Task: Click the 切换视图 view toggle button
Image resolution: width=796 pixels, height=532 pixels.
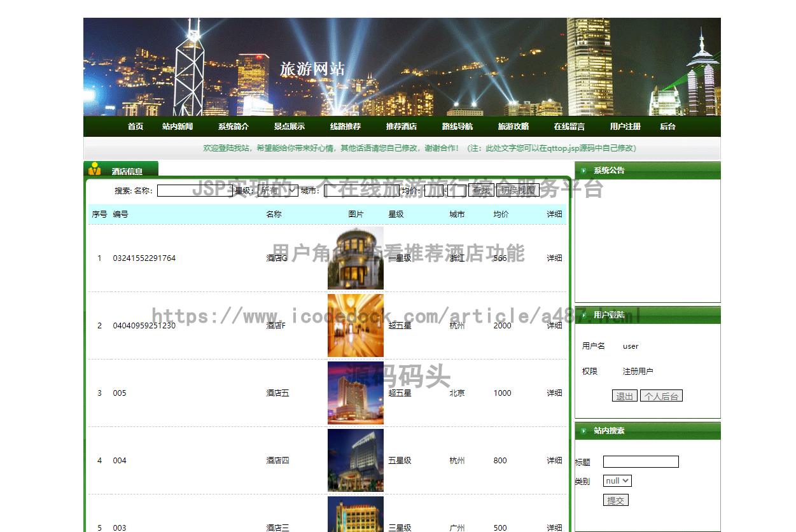Action: point(517,190)
